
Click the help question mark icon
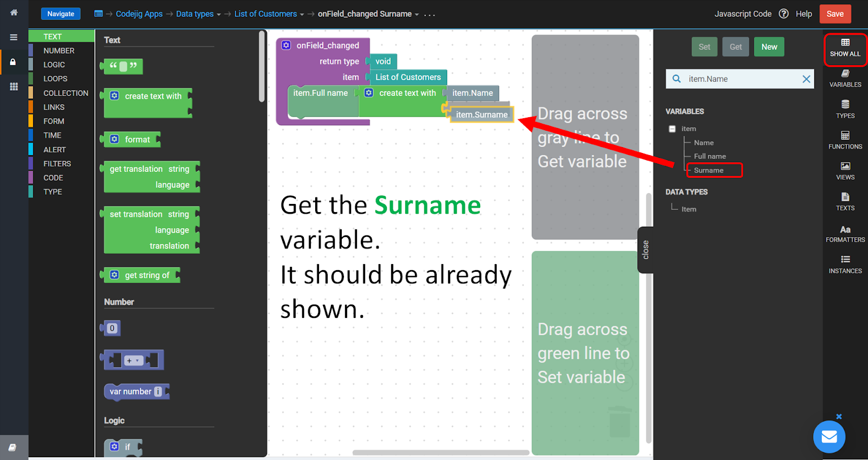point(783,14)
